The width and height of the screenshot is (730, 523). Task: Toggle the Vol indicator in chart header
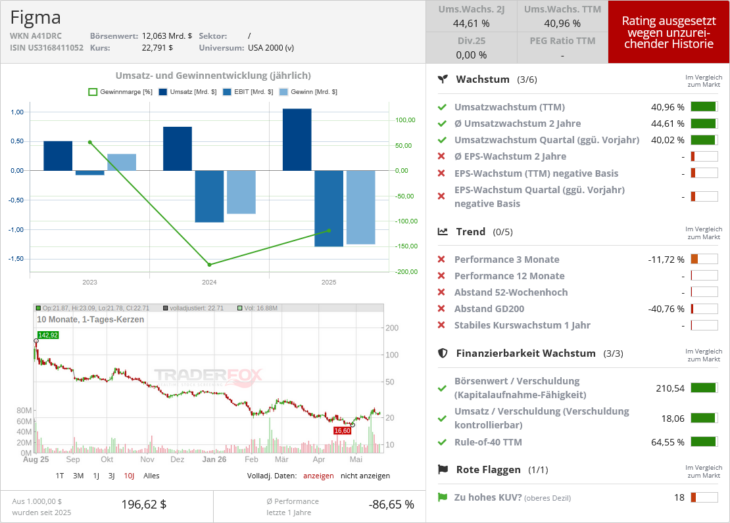click(257, 308)
